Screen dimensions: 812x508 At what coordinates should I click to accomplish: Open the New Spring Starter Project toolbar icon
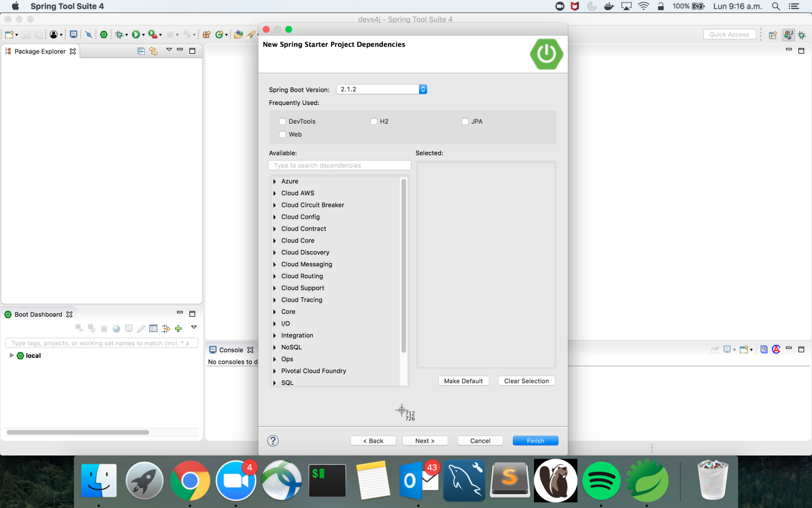point(104,34)
